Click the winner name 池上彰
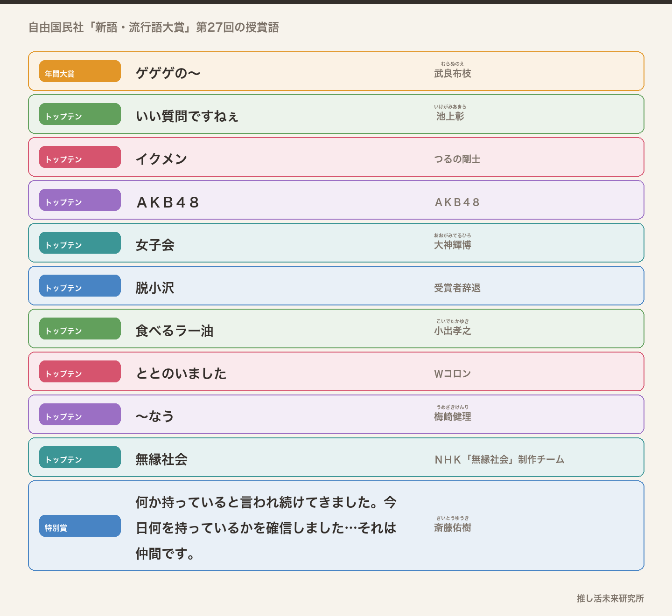This screenshot has height=616, width=672. click(x=450, y=116)
